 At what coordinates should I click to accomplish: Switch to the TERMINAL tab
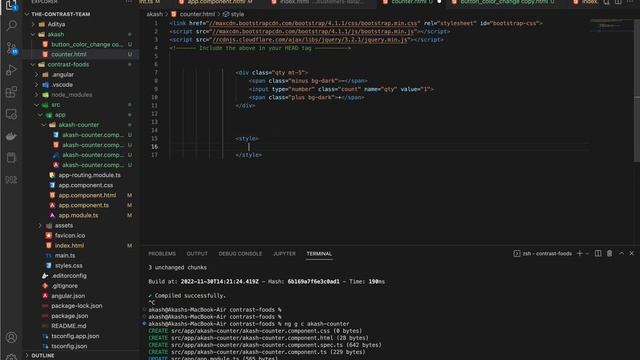[x=319, y=254]
